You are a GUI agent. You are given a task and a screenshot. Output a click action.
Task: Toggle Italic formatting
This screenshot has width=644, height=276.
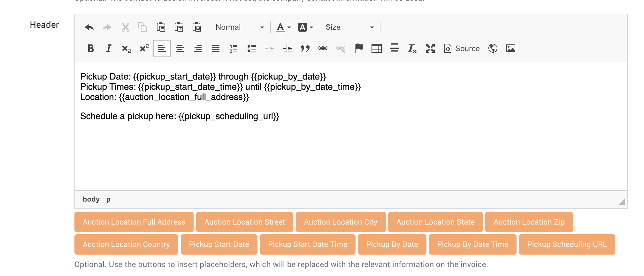click(x=109, y=49)
